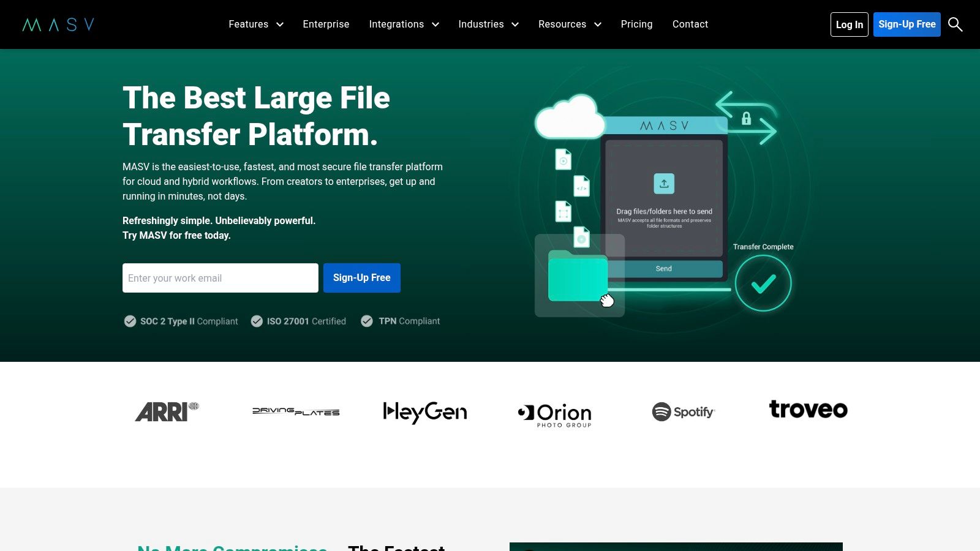This screenshot has height=551, width=980.
Task: Click the cloud icon in the hero illustration
Action: click(x=570, y=116)
